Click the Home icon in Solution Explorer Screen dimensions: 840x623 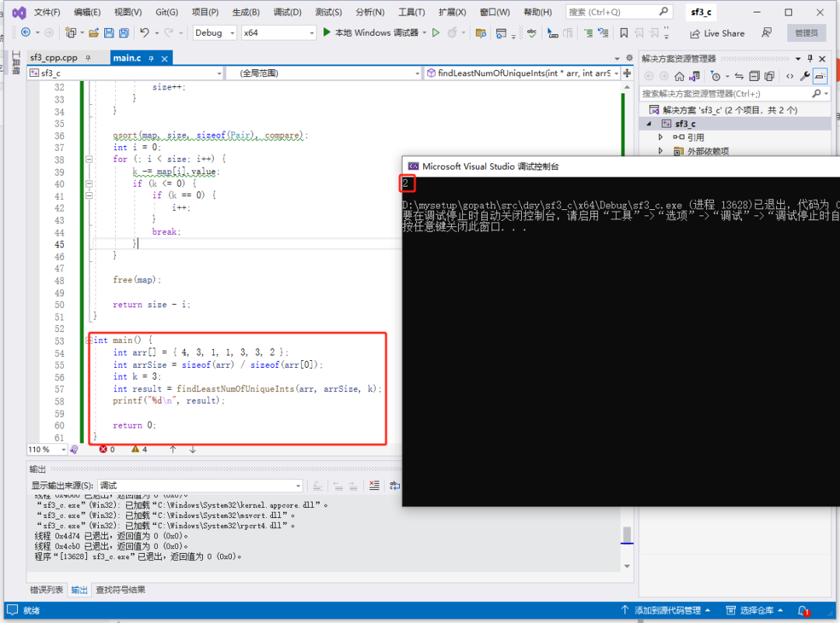[679, 76]
